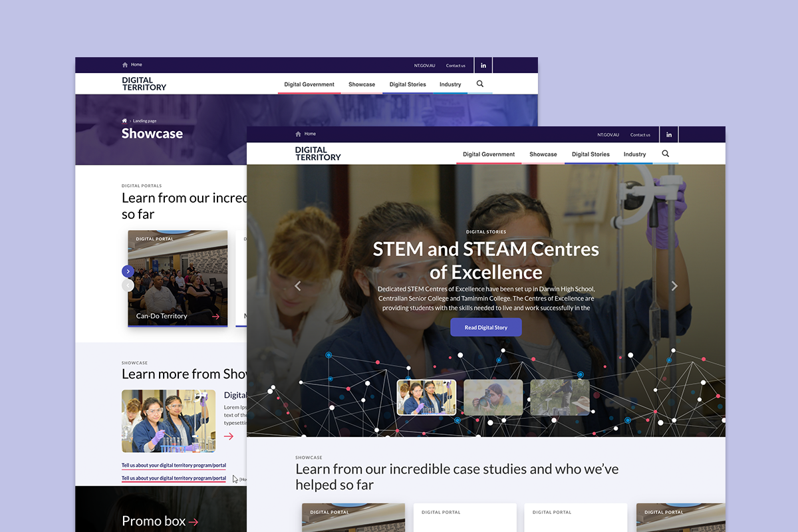Select Digital Stories in the Showcase page navigation
Screen dimensions: 798x532
click(x=408, y=84)
